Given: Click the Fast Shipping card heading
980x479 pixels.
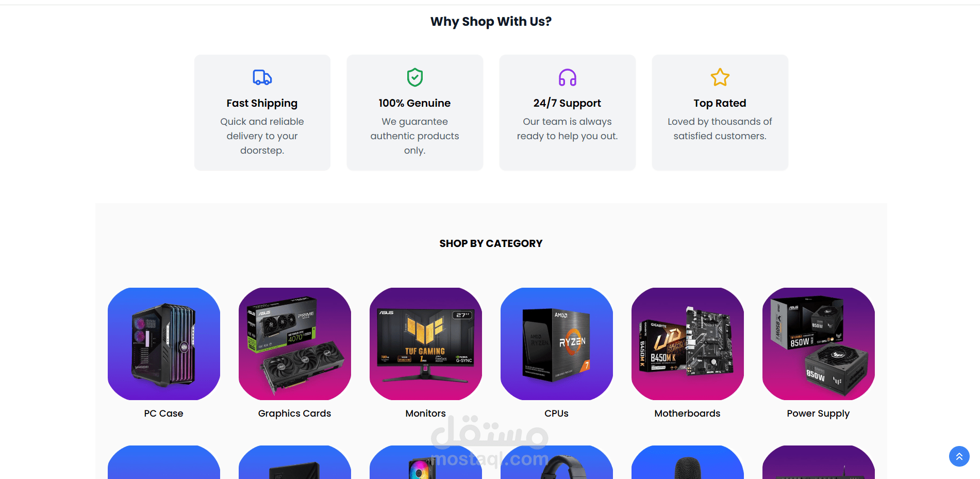Looking at the screenshot, I should point(262,103).
